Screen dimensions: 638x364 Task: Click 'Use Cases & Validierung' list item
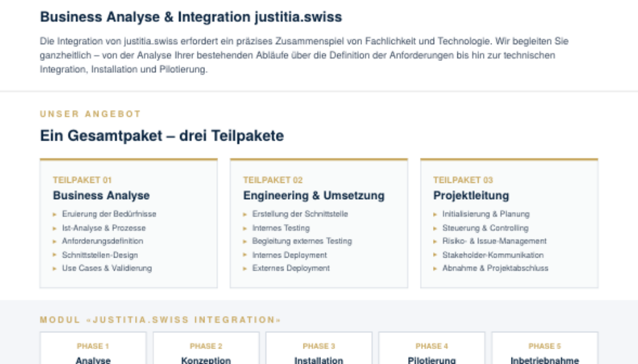(107, 268)
